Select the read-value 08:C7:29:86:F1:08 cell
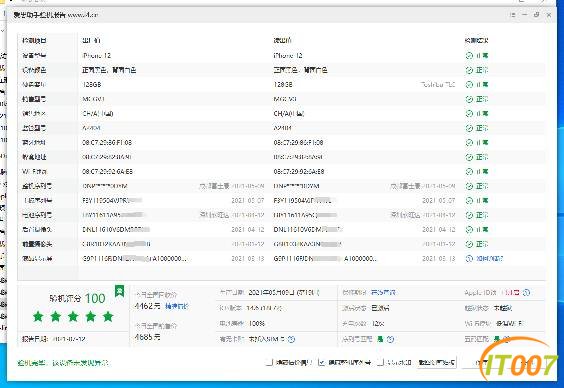 (x=299, y=142)
